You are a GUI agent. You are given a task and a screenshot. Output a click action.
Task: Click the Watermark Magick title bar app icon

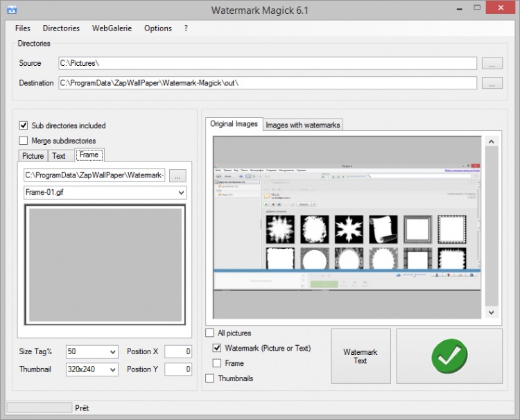[12, 10]
